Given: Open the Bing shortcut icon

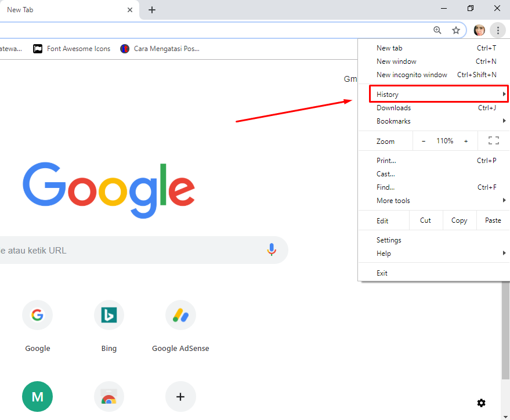Looking at the screenshot, I should (108, 315).
